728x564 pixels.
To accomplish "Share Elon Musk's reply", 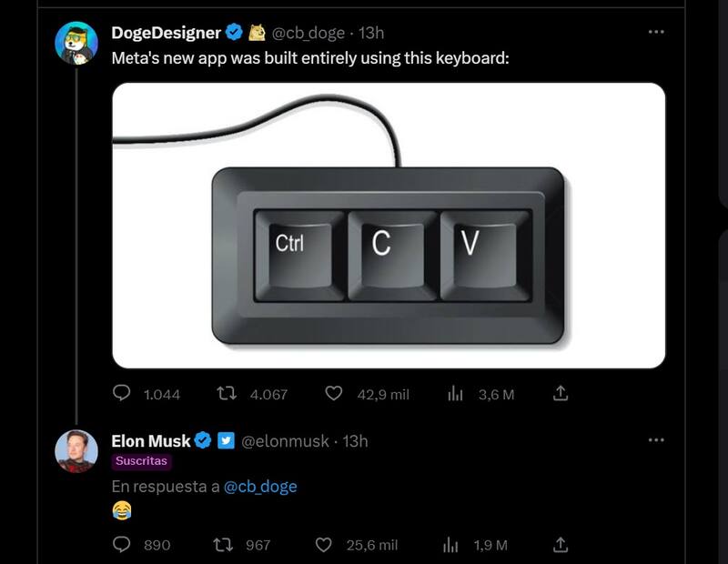I will [x=561, y=544].
